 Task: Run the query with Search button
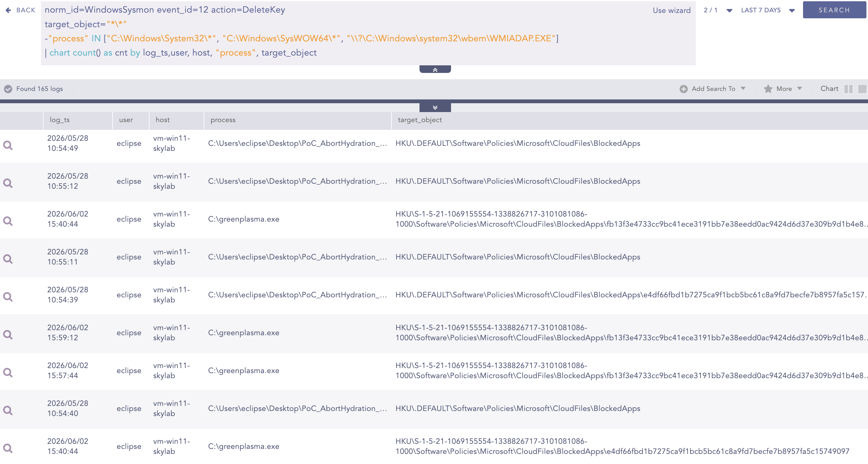click(x=834, y=10)
